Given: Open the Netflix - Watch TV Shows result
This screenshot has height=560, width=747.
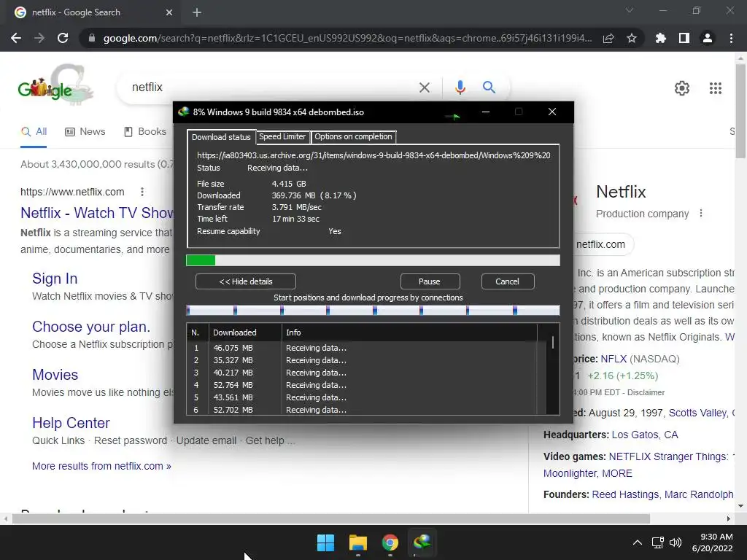Looking at the screenshot, I should 97,213.
